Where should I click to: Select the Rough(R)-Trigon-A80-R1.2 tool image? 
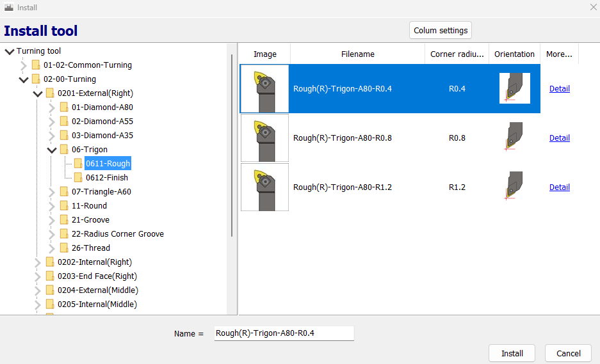(264, 187)
